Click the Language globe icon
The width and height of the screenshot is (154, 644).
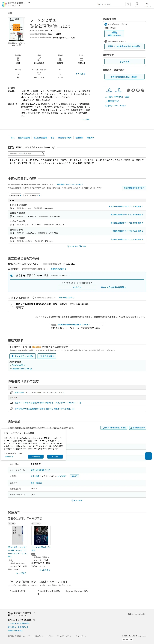[129, 614]
